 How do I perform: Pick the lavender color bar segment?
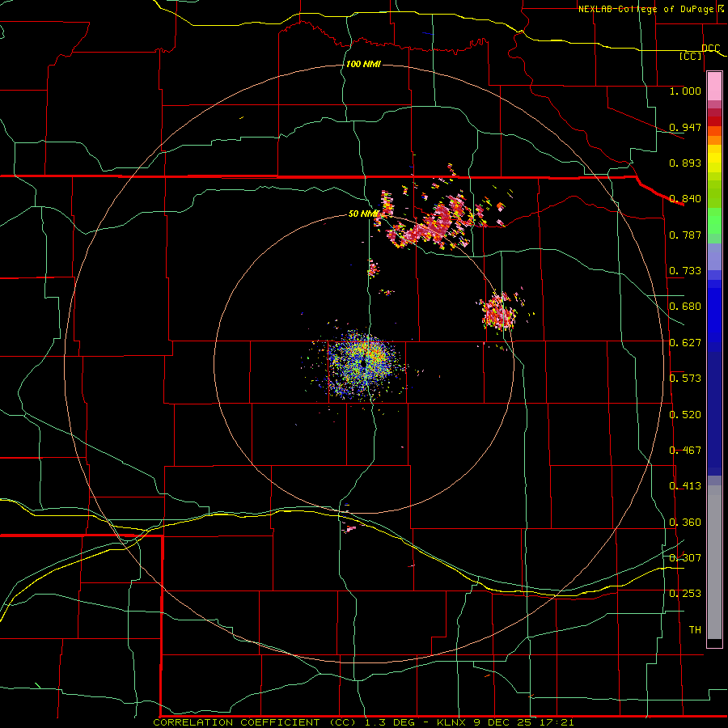tap(714, 256)
